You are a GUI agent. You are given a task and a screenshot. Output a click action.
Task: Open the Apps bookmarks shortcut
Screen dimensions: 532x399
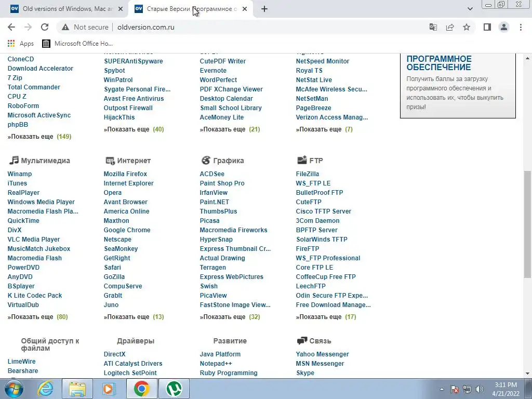click(x=21, y=44)
